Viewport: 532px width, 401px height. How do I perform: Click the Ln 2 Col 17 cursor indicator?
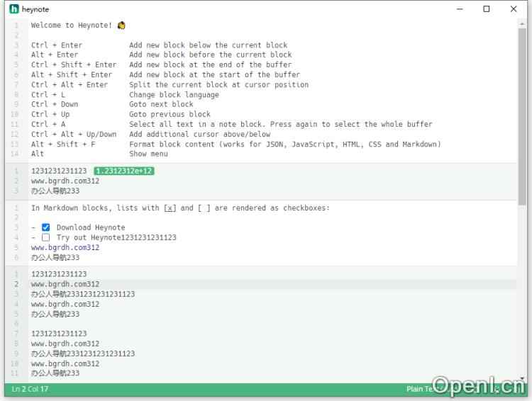point(30,389)
